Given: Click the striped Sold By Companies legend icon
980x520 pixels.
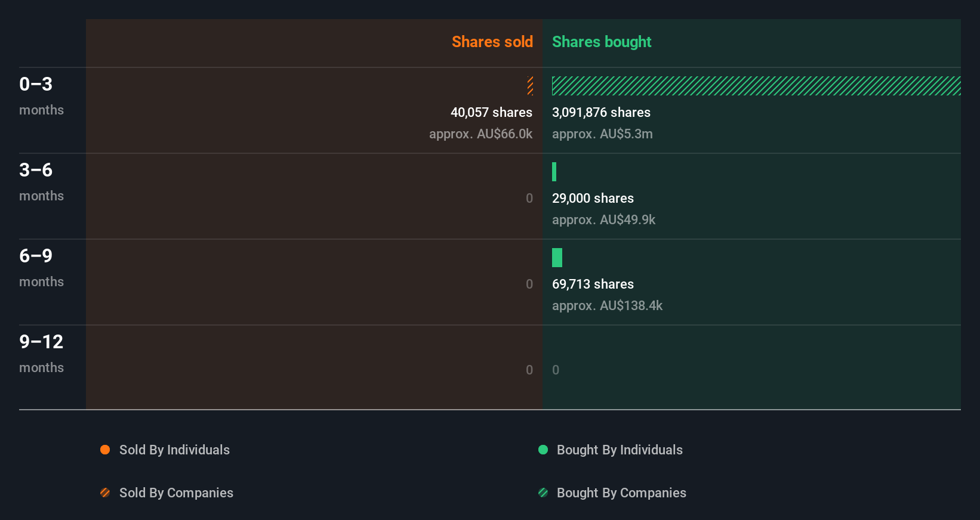Looking at the screenshot, I should (105, 493).
